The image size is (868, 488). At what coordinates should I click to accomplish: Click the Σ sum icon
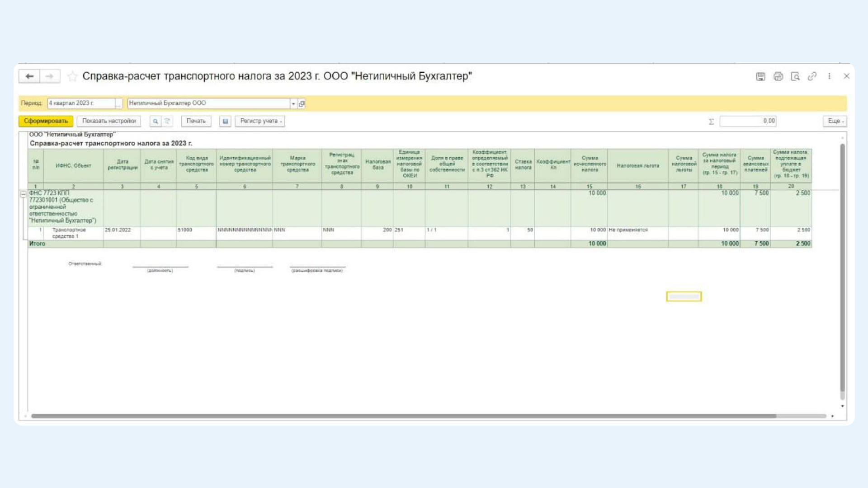[711, 122]
